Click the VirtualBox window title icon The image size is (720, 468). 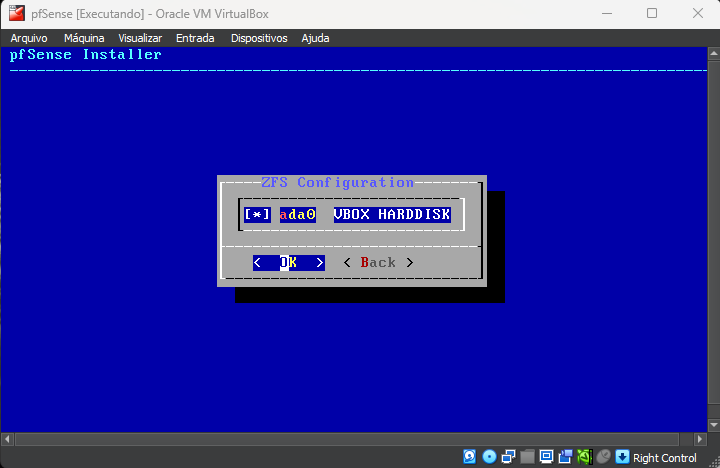coord(17,13)
